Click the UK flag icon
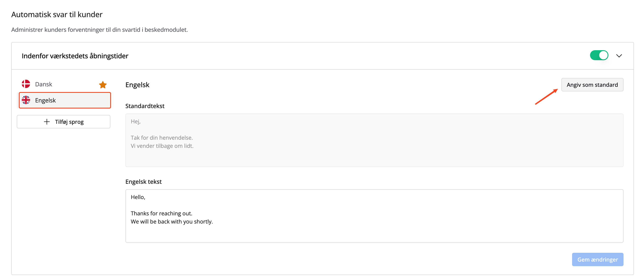 (26, 100)
